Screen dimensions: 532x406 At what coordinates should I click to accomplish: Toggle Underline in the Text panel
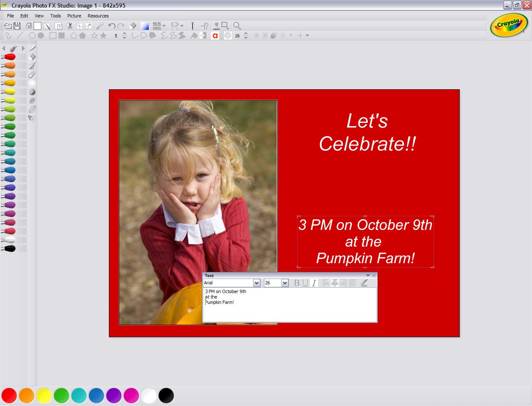click(x=305, y=283)
